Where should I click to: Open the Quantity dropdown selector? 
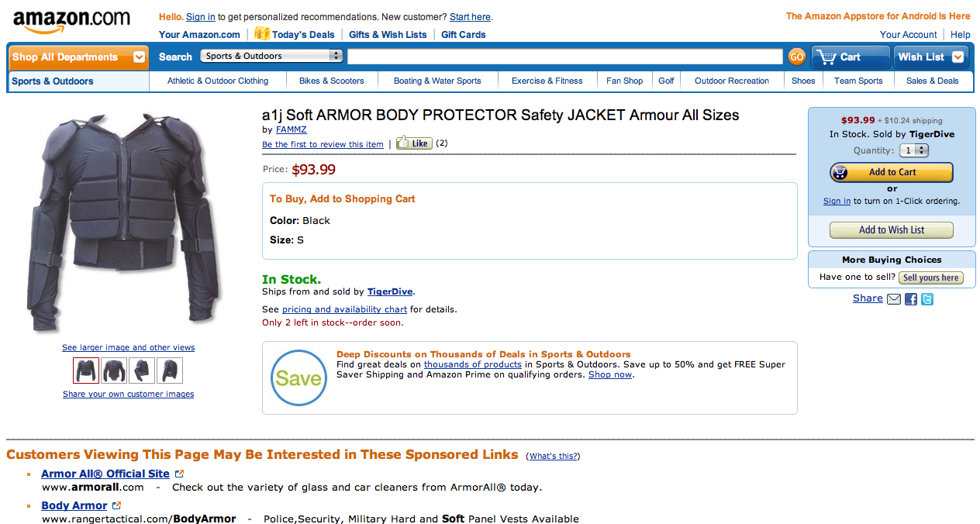[x=907, y=150]
